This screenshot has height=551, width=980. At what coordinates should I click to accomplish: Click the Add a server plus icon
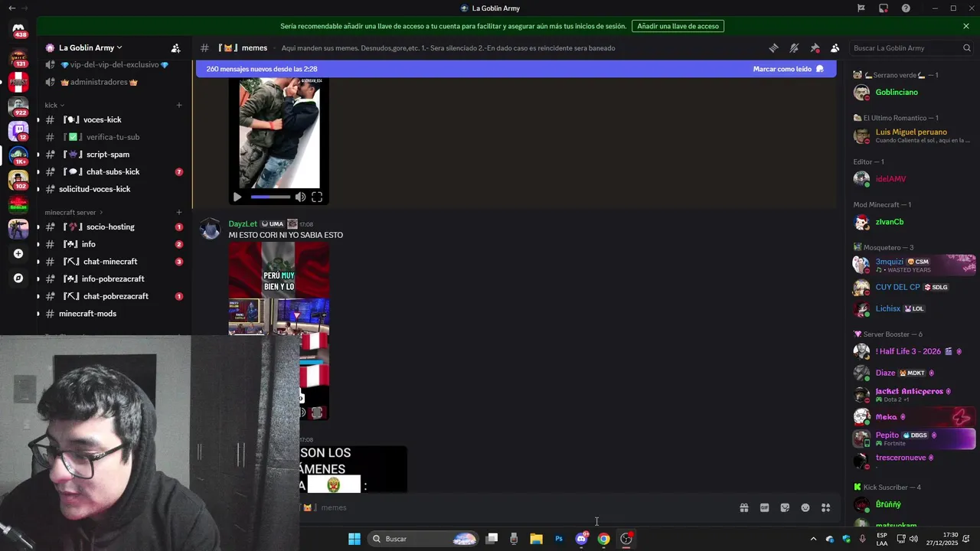pos(18,253)
